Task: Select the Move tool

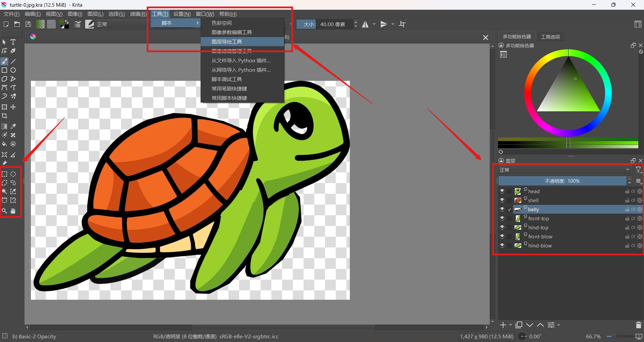Action: (13, 107)
